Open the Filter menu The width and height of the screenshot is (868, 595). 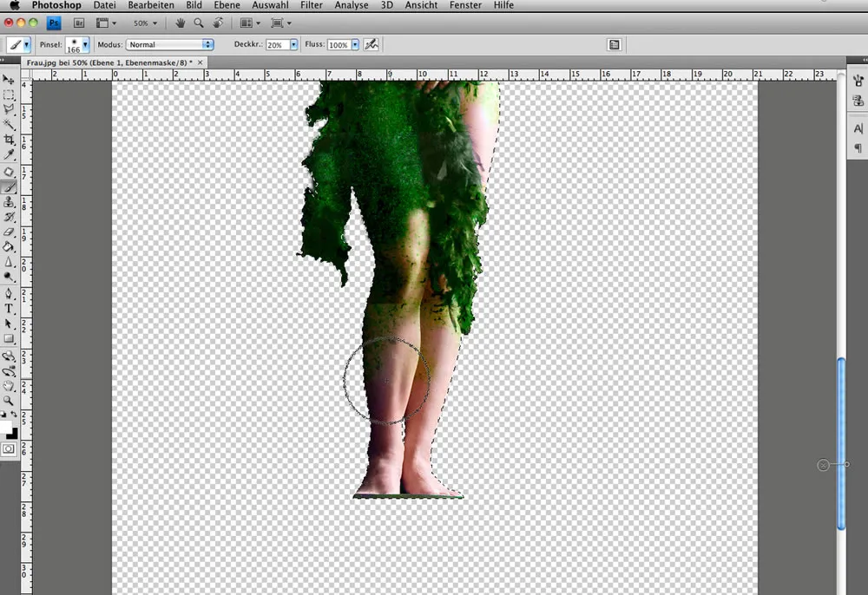[x=311, y=5]
